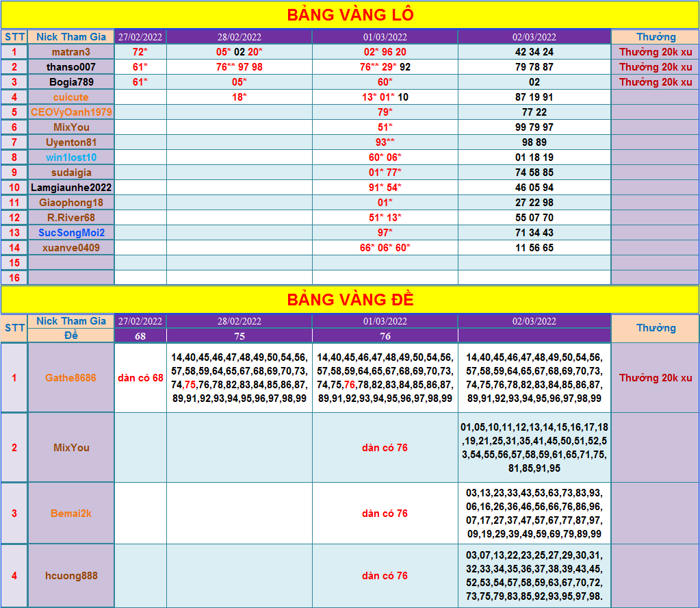Screen dimensions: 700x608
Task: Click cell '66* 06* 60*' in the xuanve0409 row
Action: [x=385, y=248]
